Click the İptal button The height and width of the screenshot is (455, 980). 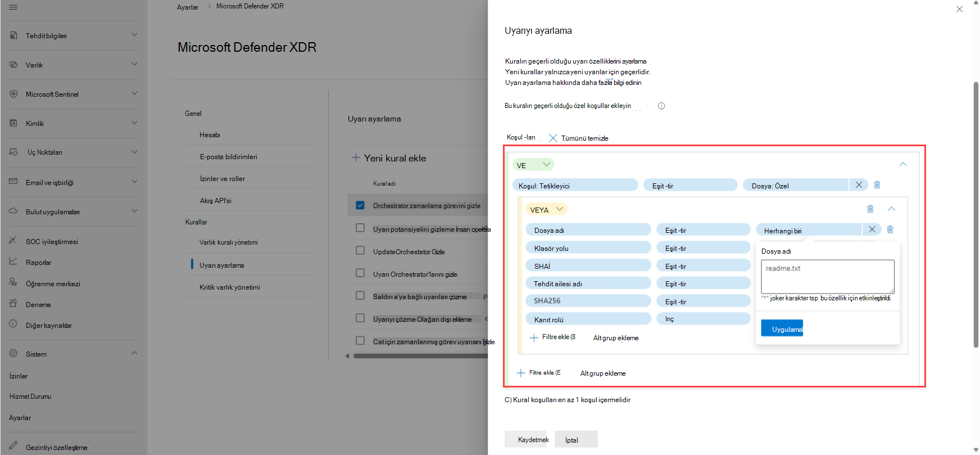pos(576,439)
